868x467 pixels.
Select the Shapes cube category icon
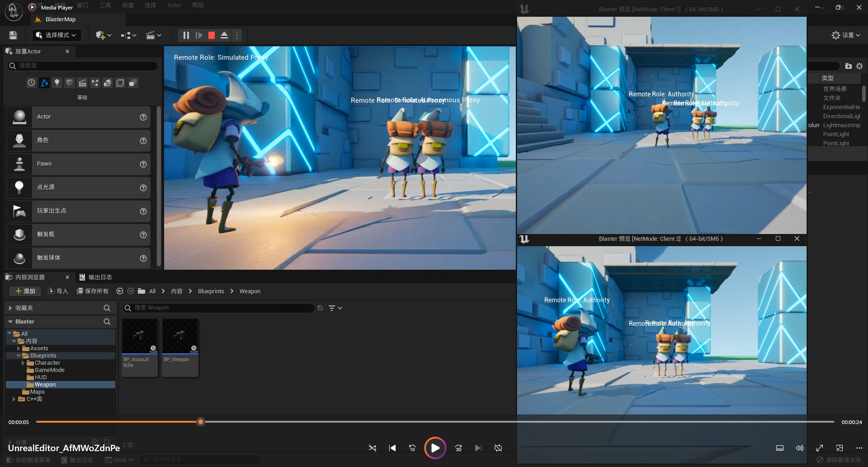pyautogui.click(x=69, y=83)
